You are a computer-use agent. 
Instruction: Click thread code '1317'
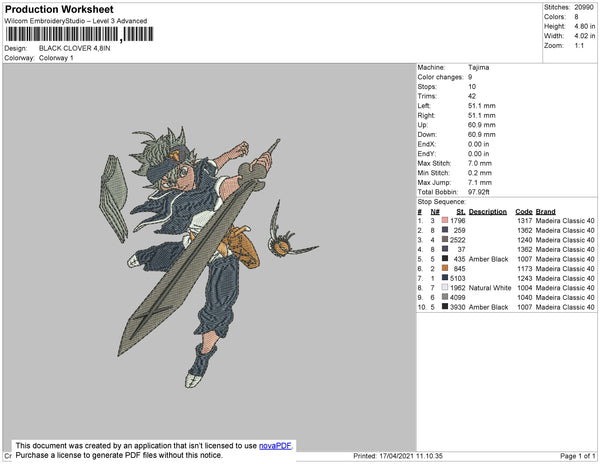524,221
